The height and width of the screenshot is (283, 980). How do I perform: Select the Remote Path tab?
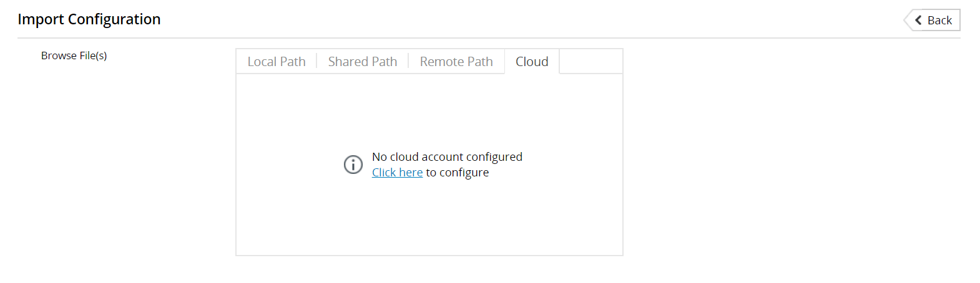coord(456,61)
